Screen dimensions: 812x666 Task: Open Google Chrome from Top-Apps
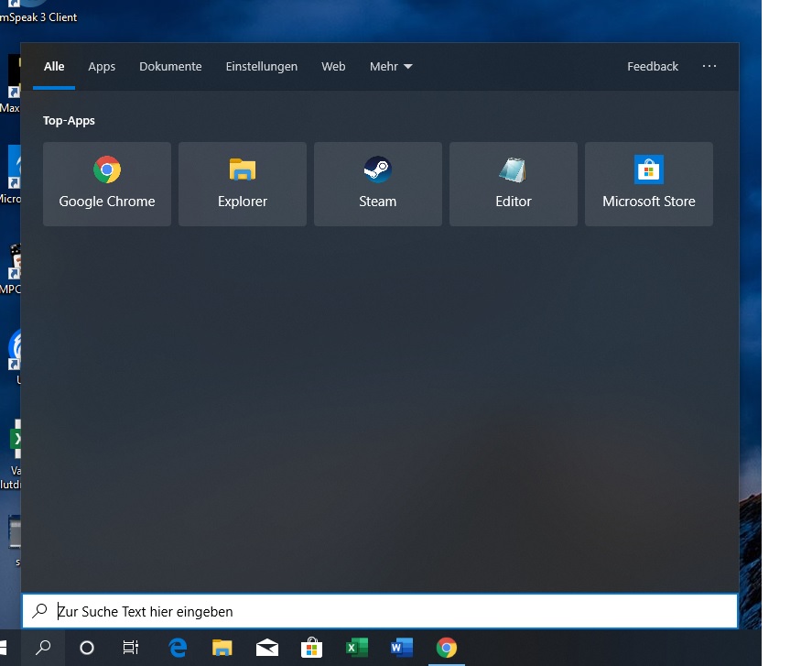(107, 184)
